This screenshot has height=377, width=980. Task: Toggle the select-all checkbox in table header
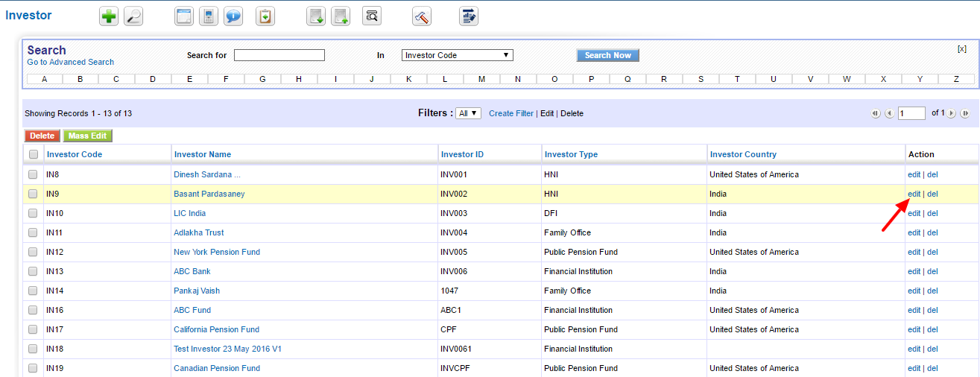[33, 154]
